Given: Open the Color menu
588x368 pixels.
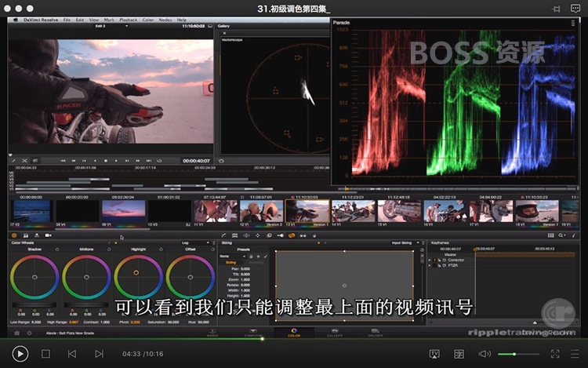Looking at the screenshot, I should (x=147, y=20).
